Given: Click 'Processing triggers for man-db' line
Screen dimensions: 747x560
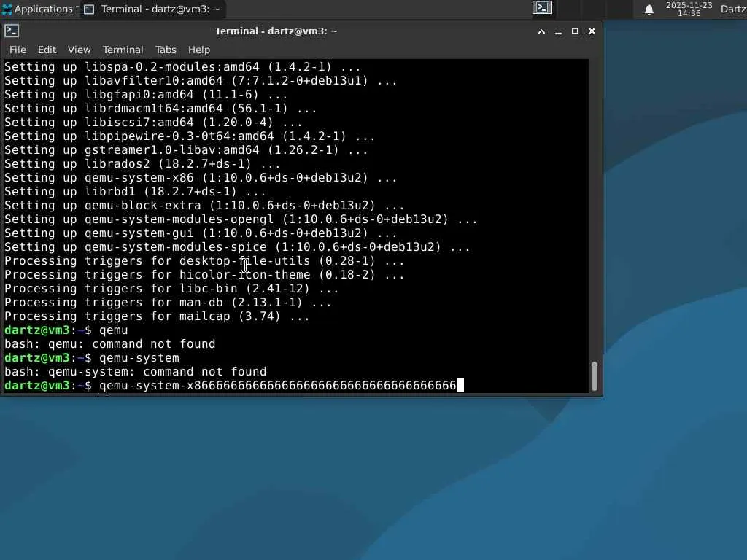Looking at the screenshot, I should (x=168, y=303).
